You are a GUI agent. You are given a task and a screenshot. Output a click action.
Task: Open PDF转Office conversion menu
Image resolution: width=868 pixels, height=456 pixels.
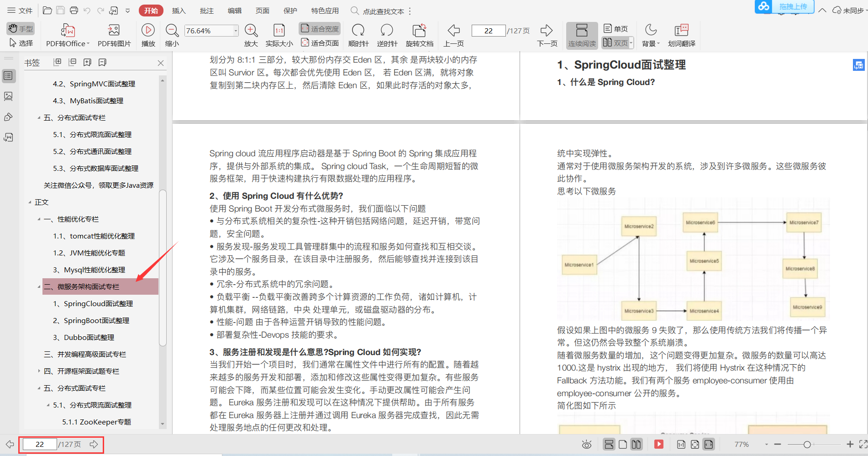pyautogui.click(x=68, y=36)
